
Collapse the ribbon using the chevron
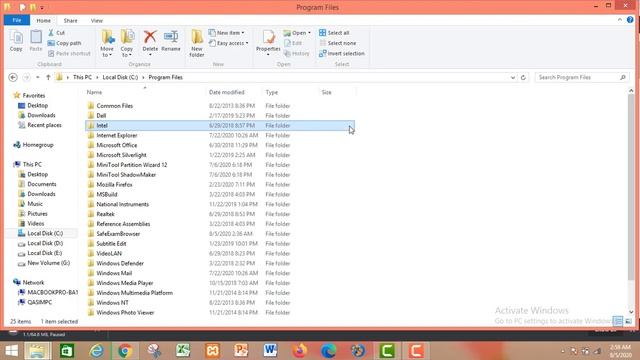[620, 20]
